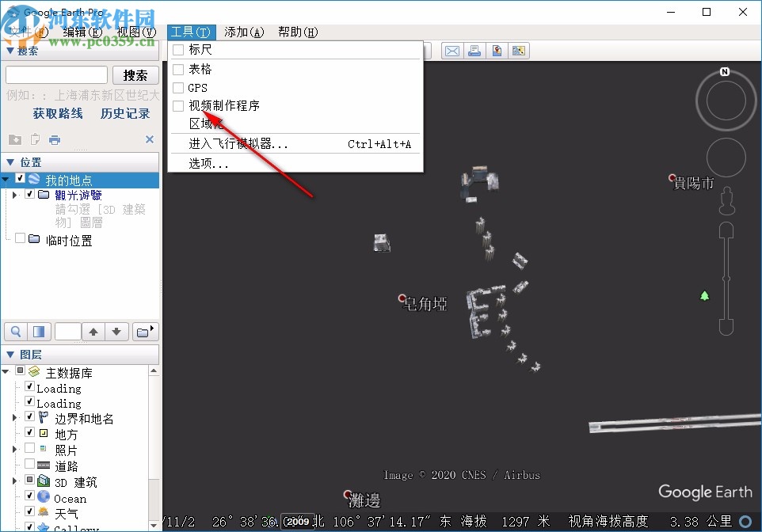Click the zoom-in top of zoom slider
762x532 pixels.
[726, 230]
